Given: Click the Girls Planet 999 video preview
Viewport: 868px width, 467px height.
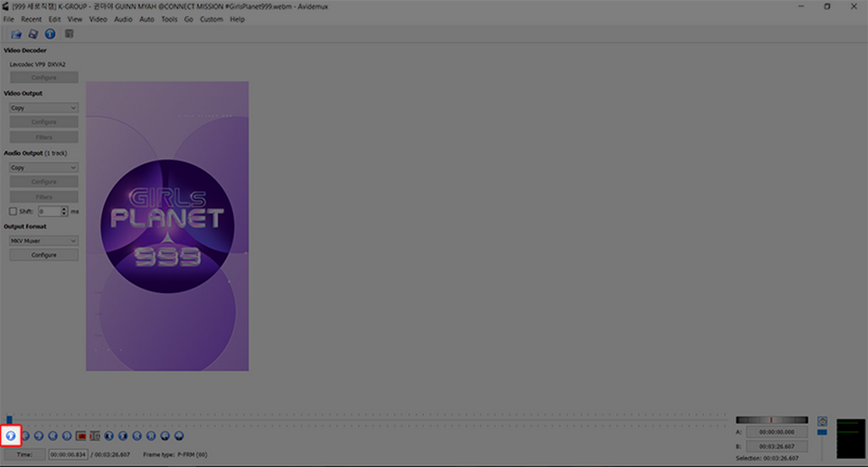Looking at the screenshot, I should click(x=167, y=226).
